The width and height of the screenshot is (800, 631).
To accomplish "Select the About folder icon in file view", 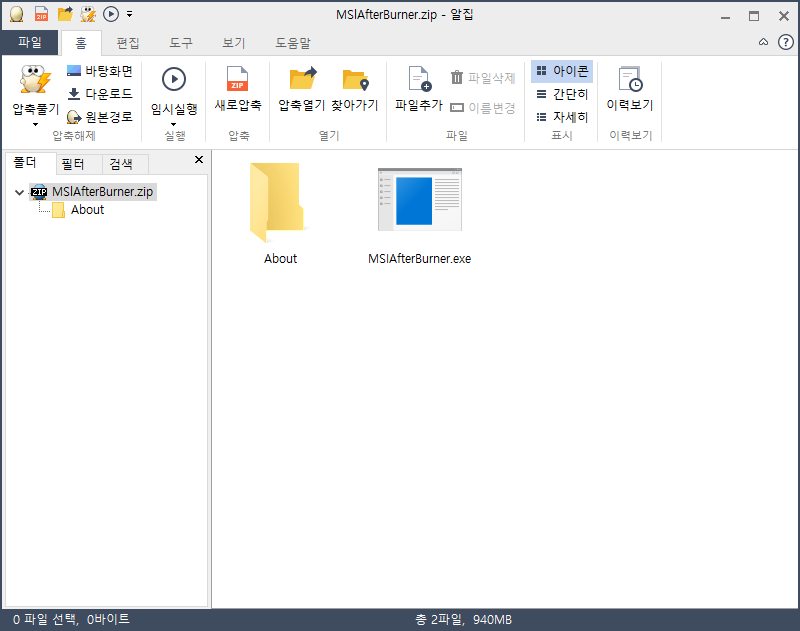I will [277, 203].
